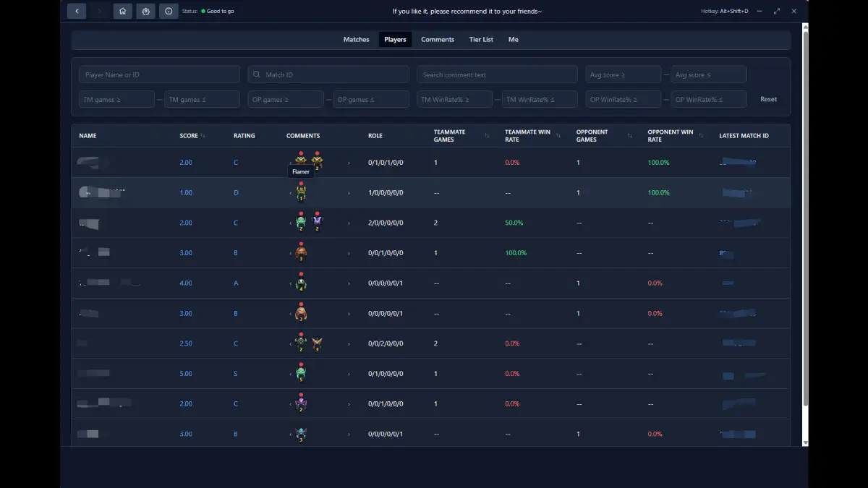The image size is (868, 488).
Task: Sort by Opponent Games column arrows
Action: point(630,136)
